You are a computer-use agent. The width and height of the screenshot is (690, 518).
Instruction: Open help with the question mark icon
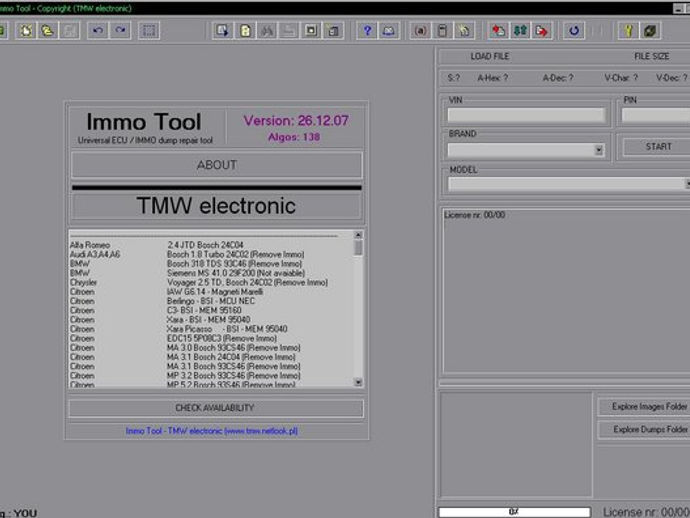tap(367, 31)
